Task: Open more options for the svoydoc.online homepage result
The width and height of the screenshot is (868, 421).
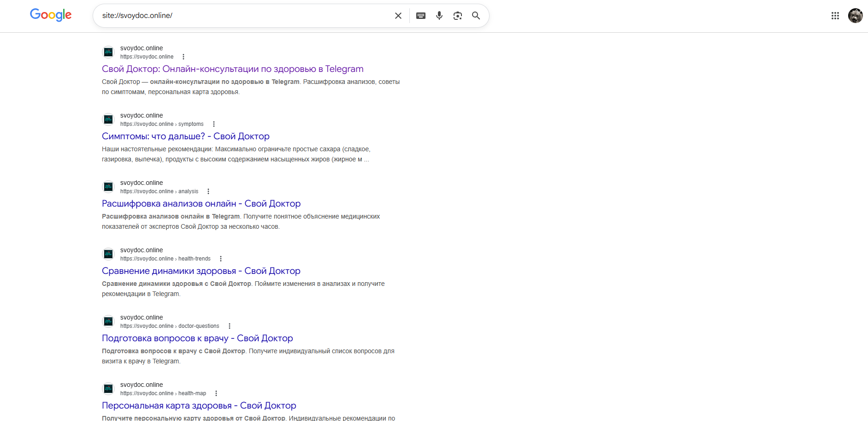Action: coord(183,57)
